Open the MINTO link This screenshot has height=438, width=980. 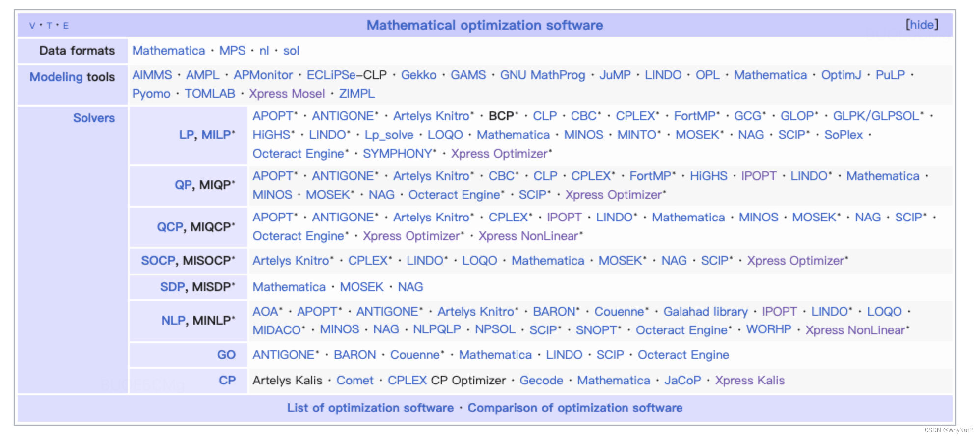click(637, 135)
